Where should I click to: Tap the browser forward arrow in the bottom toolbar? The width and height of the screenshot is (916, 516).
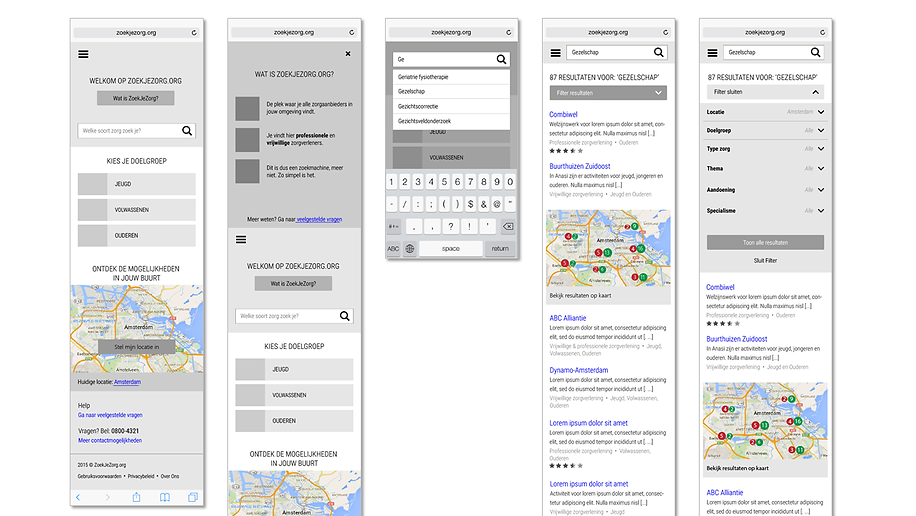pyautogui.click(x=107, y=497)
